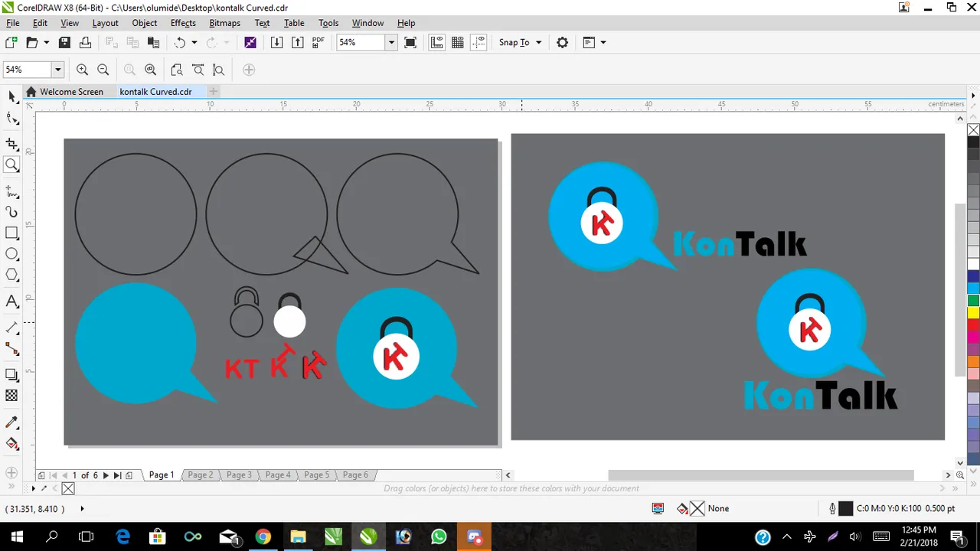The image size is (980, 551).
Task: Zoom to all objects
Action: (x=151, y=70)
